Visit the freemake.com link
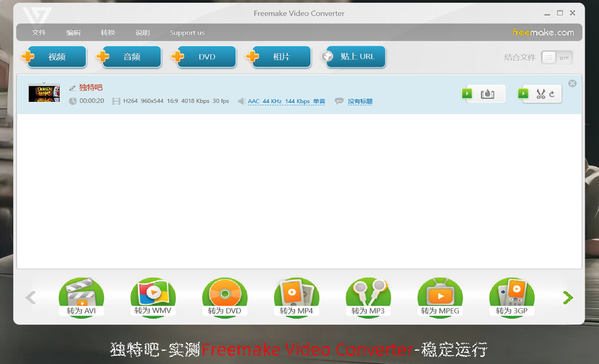Viewport: 599px width, 364px height. [x=543, y=33]
